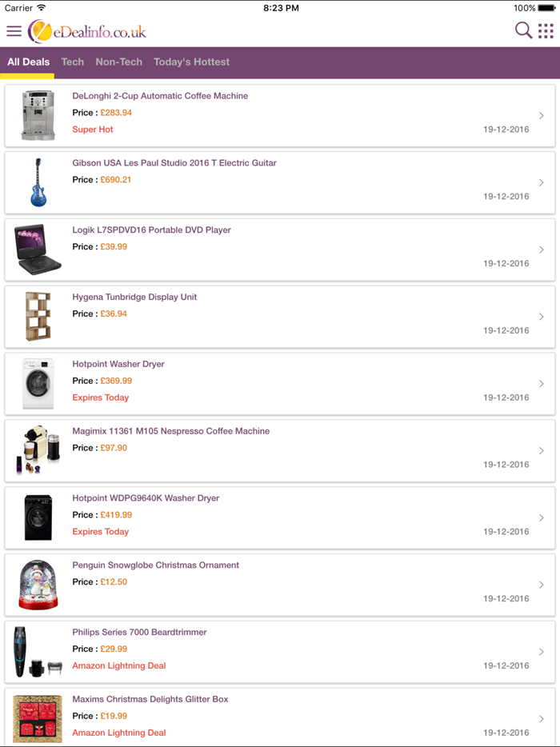The width and height of the screenshot is (560, 747).
Task: Expand the Gibson Les Paul deal chevron
Action: [x=542, y=182]
